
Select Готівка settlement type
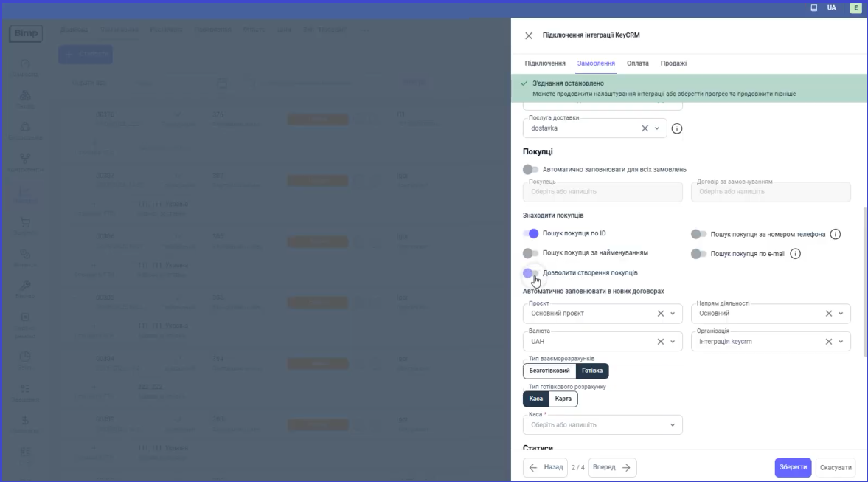click(x=592, y=371)
